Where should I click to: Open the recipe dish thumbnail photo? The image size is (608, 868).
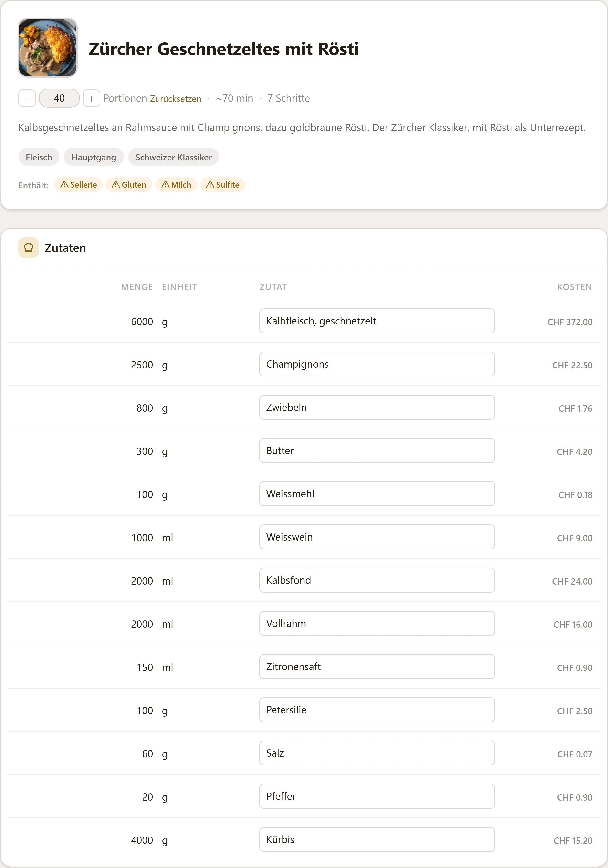pos(48,48)
